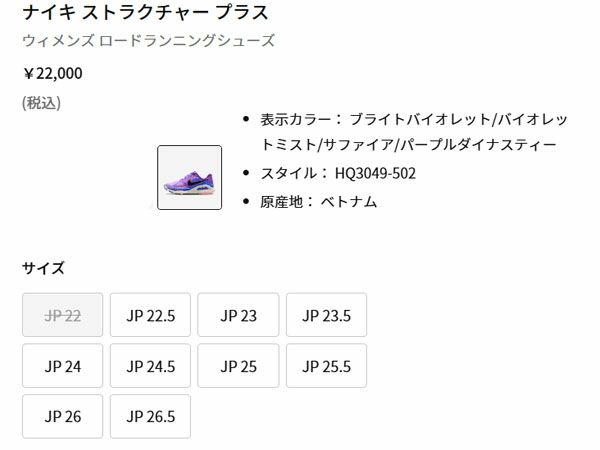Choose size JP 24

[x=63, y=366]
